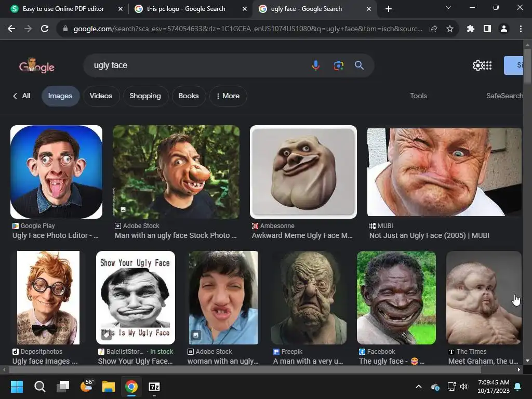Click the Chrome taskbar icon
Viewport: 532px width, 399px height.
(131, 387)
